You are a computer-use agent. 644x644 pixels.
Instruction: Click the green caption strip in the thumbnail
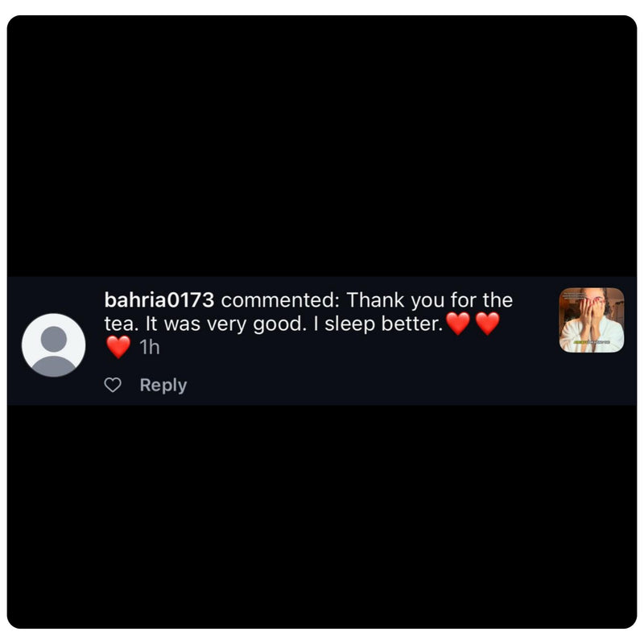coord(592,341)
